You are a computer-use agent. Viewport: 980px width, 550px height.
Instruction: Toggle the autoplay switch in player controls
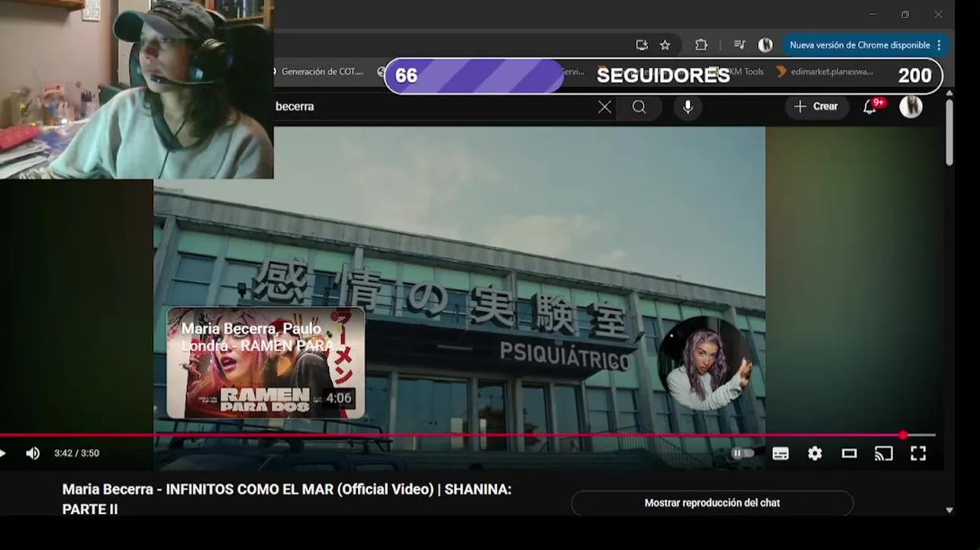pyautogui.click(x=743, y=453)
